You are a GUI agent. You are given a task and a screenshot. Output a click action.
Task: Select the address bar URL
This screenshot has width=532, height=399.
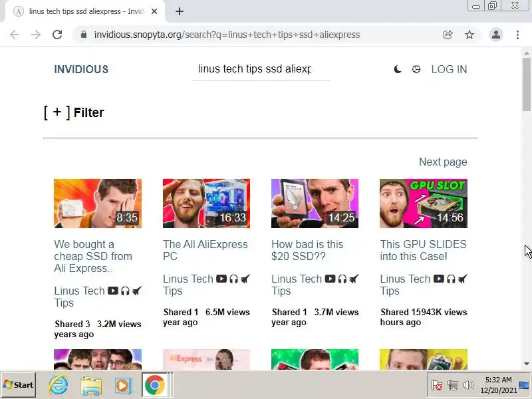pyautogui.click(x=227, y=35)
